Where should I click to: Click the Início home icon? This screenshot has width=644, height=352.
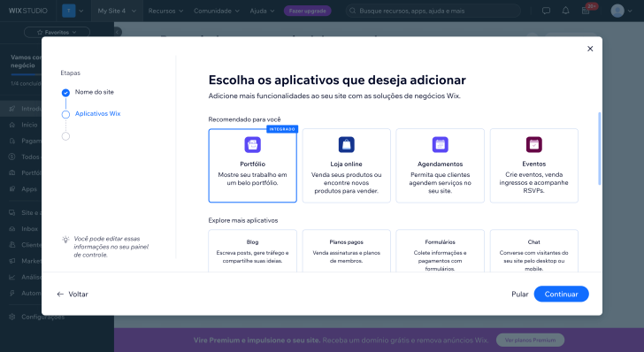point(12,125)
